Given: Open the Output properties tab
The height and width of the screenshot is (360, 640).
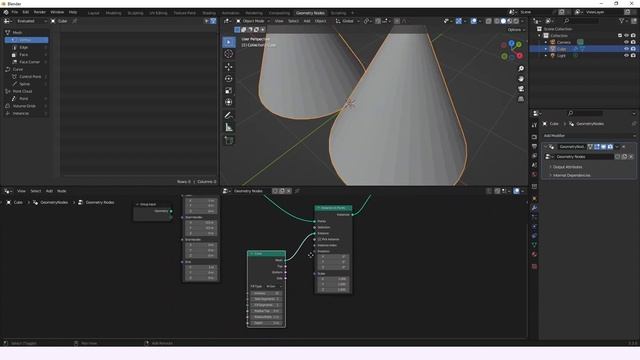Looking at the screenshot, I should [x=534, y=146].
